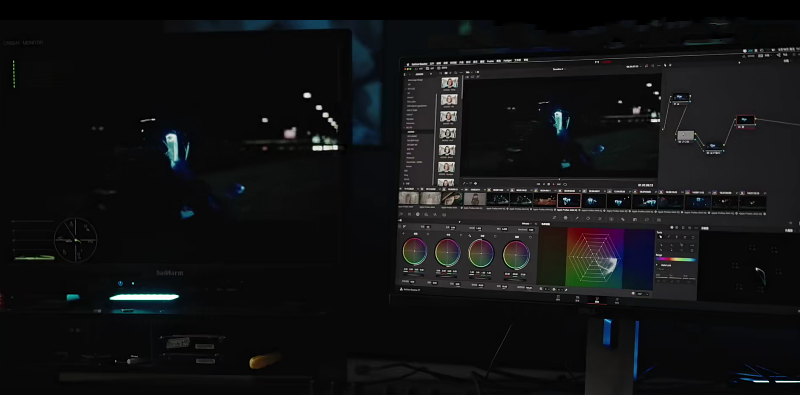This screenshot has height=395, width=800.
Task: Select the highlighted clip thumbnail in timeline strip
Action: 569,200
